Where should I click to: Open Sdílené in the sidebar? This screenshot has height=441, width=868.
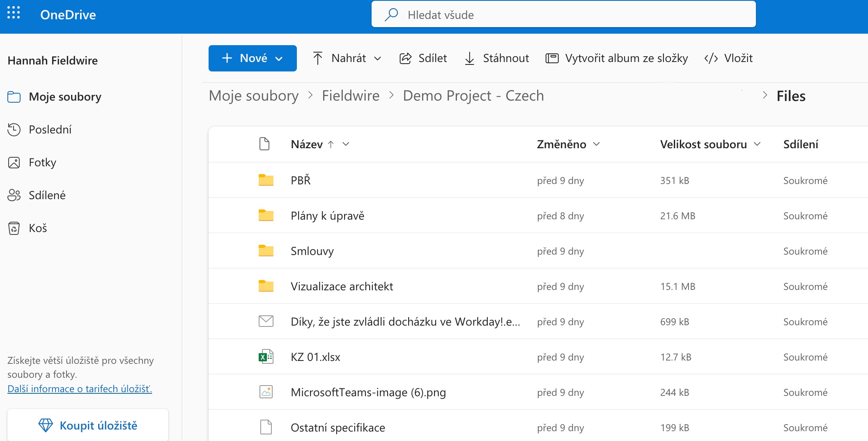tap(47, 195)
